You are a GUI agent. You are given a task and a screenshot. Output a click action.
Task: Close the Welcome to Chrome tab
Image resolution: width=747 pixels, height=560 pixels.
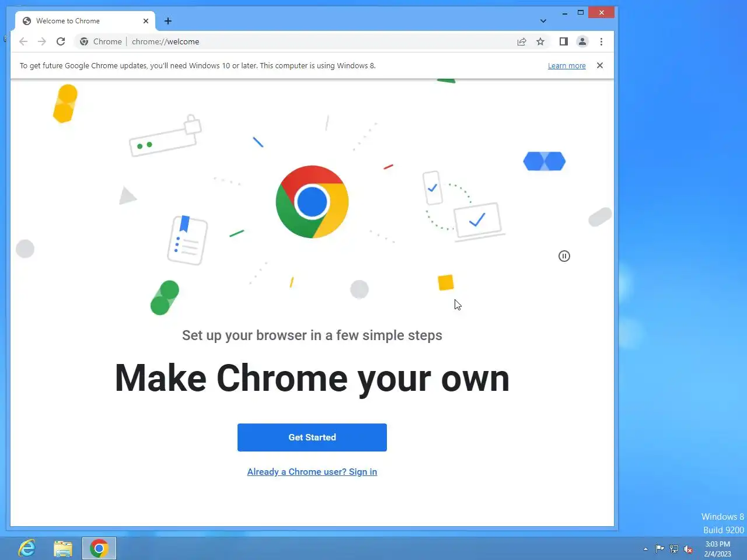(x=146, y=21)
